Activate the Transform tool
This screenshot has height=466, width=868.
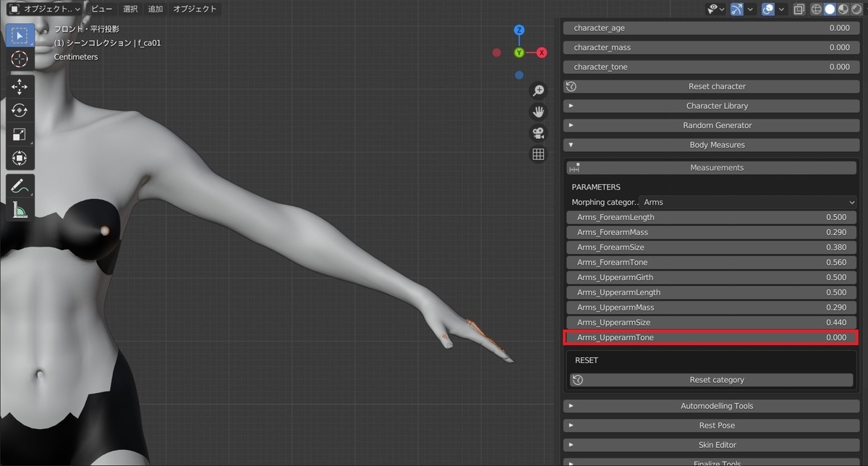20,158
